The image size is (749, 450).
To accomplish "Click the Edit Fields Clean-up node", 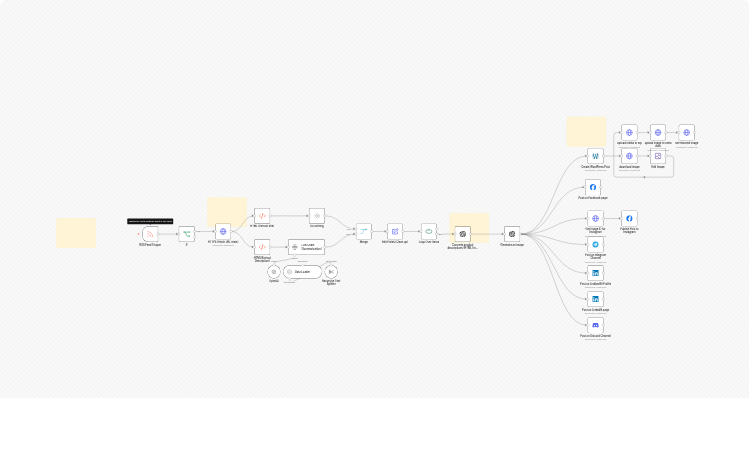I will pyautogui.click(x=395, y=231).
